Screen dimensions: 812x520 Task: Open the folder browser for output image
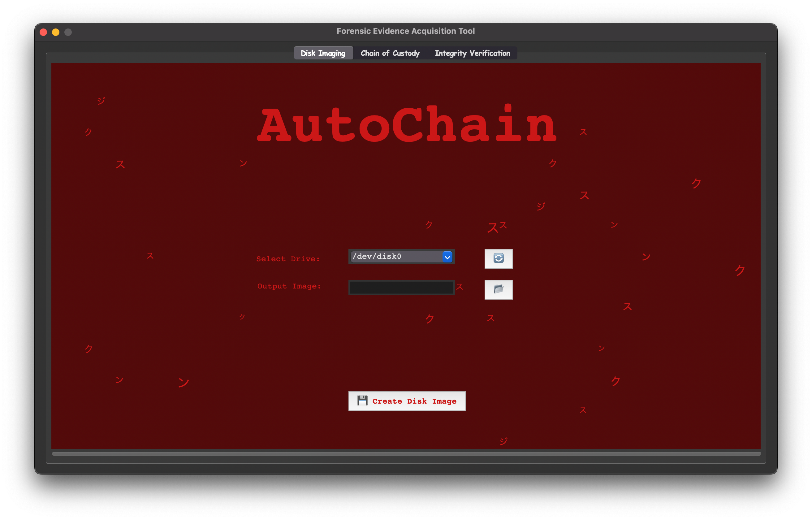[499, 289]
